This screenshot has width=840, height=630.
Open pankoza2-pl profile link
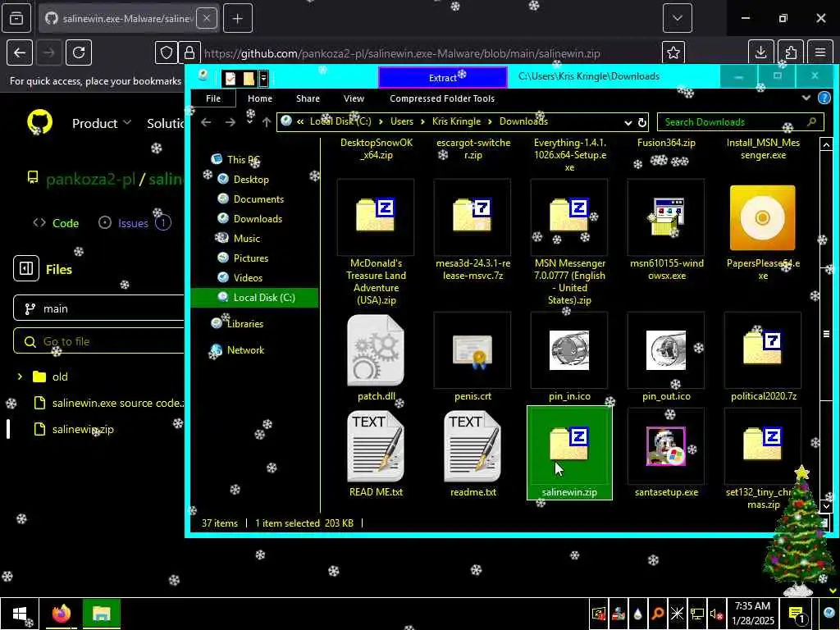click(x=90, y=179)
